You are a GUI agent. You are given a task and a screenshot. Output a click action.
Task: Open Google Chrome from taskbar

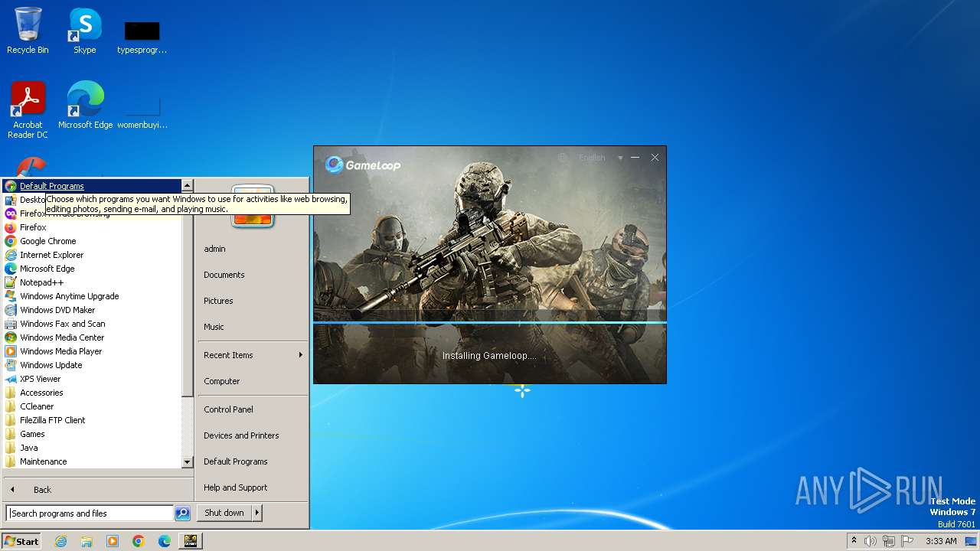(139, 541)
